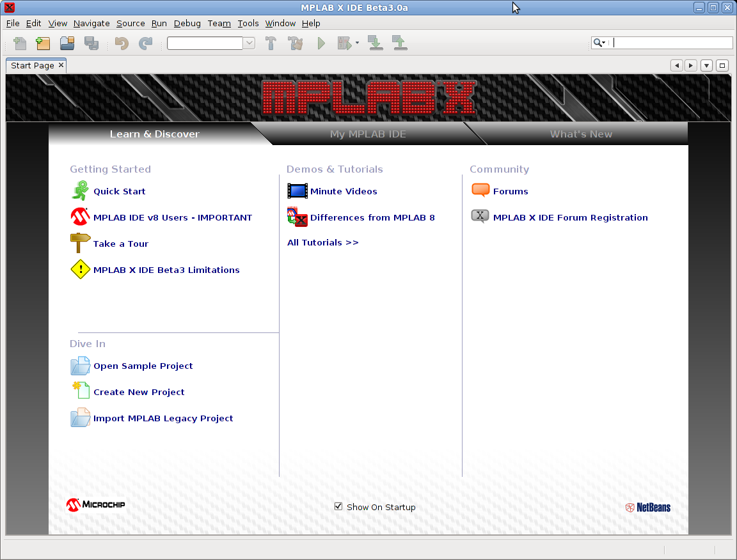Viewport: 737px width, 560px height.
Task: Click the Read Device Memory upload icon
Action: 399,43
